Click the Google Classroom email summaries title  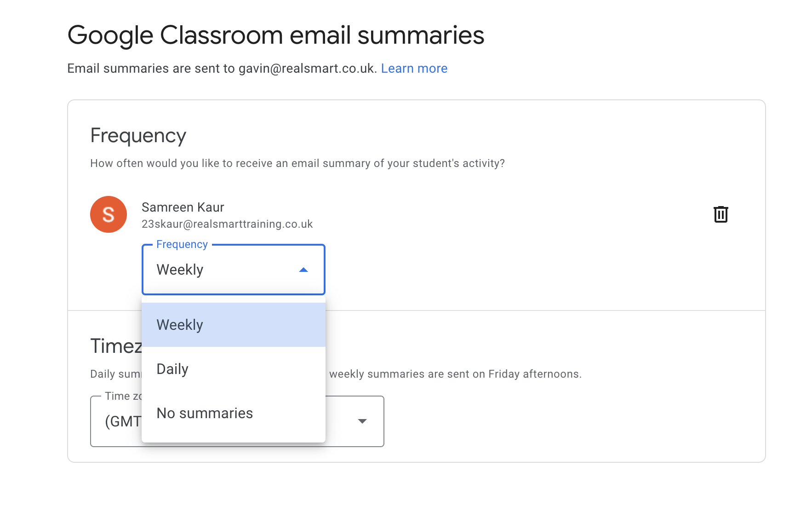point(275,35)
